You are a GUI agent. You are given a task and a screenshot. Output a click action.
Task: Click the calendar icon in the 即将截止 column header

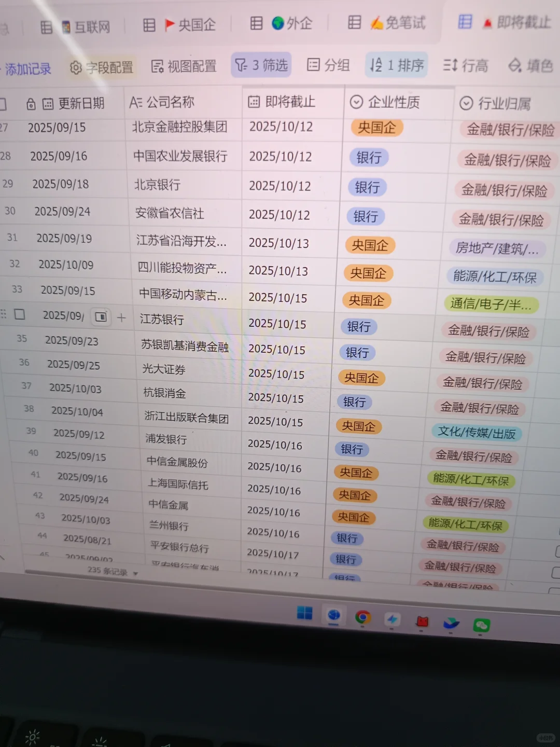click(254, 102)
